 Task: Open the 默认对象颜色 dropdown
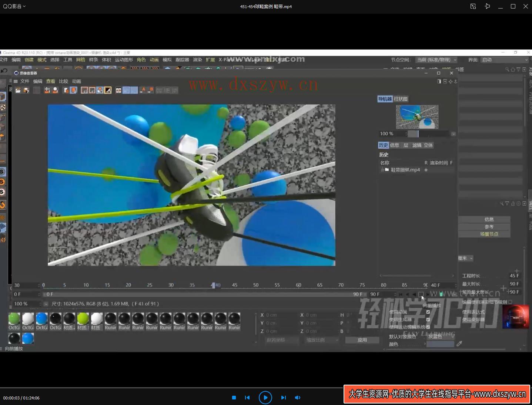tap(441, 337)
